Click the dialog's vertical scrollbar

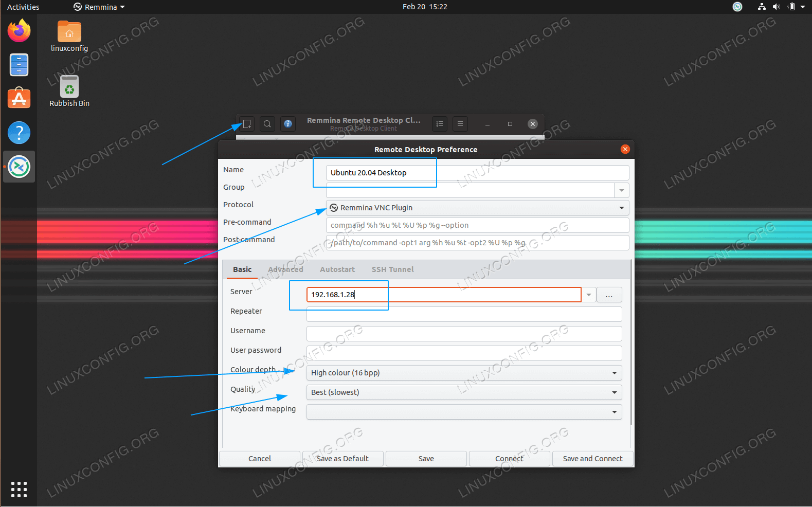point(630,343)
